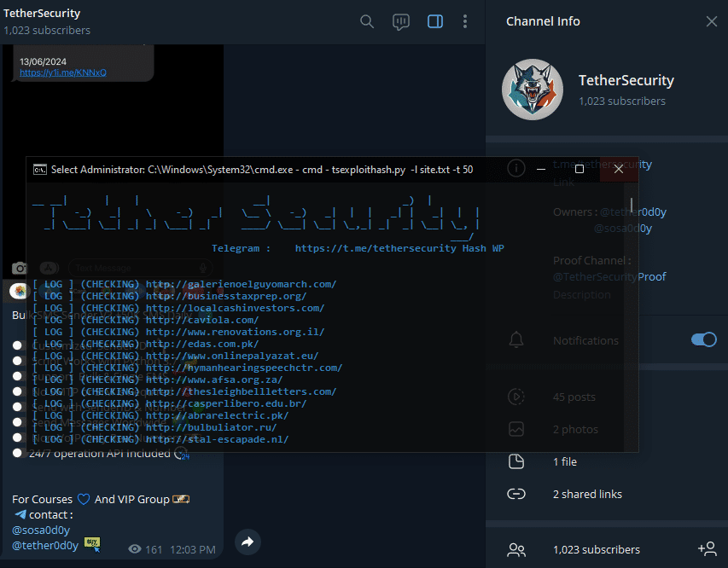The height and width of the screenshot is (568, 728).
Task: Click the Notifications bell icon
Action: [x=516, y=340]
